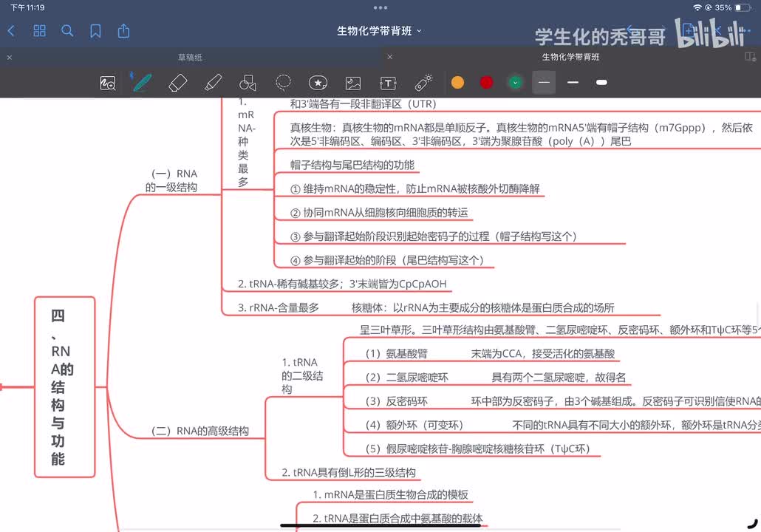This screenshot has width=761, height=532.
Task: Tap the 末端为CCA，接受活化的氨基酸 text
Action: click(x=543, y=354)
